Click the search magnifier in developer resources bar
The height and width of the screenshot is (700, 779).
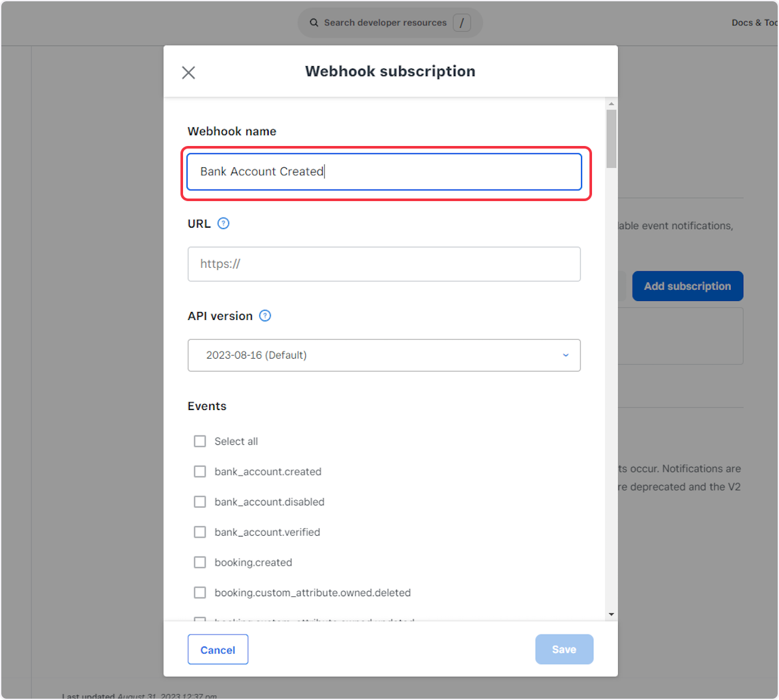(x=314, y=22)
